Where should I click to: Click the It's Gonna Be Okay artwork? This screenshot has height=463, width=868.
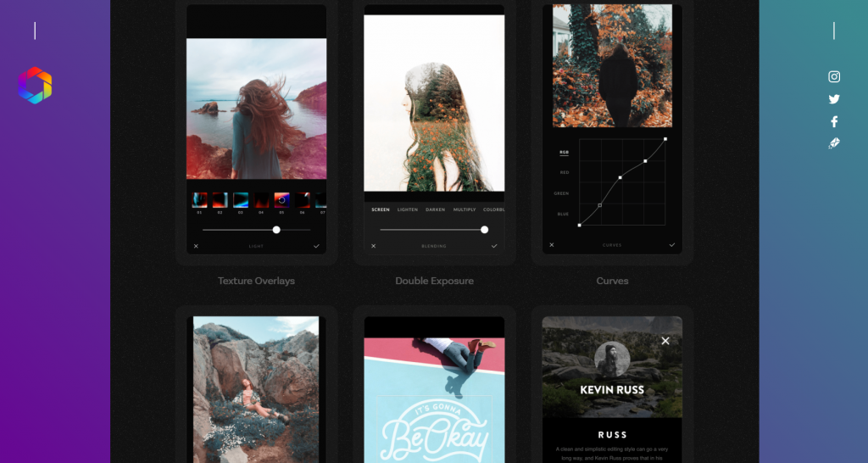(435, 400)
